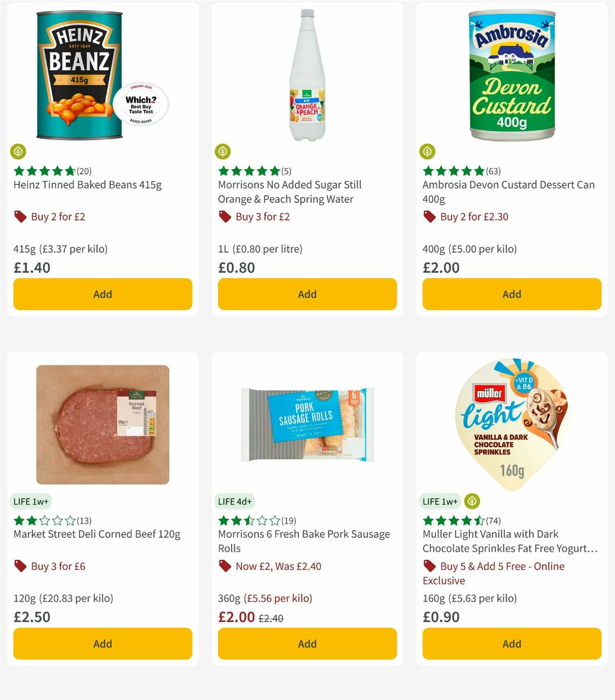Click the star rating showing 20 reviews on Heinz Beanz
Viewport: 615px width, 700px height.
click(51, 171)
